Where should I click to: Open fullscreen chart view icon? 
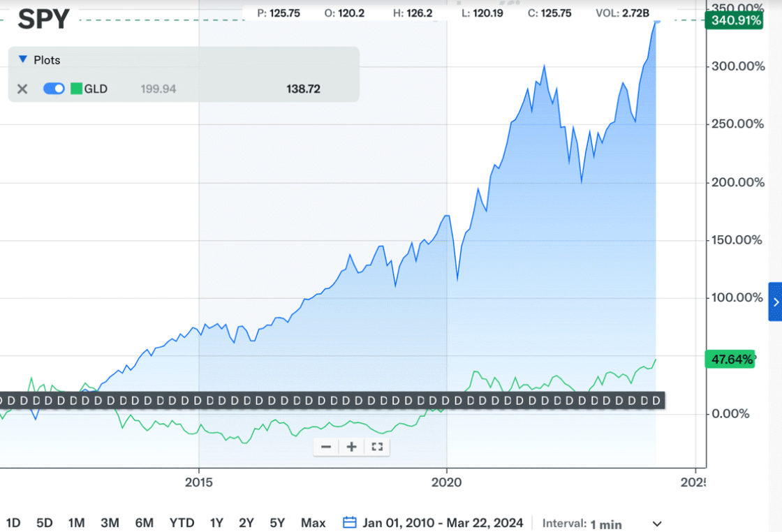click(377, 447)
